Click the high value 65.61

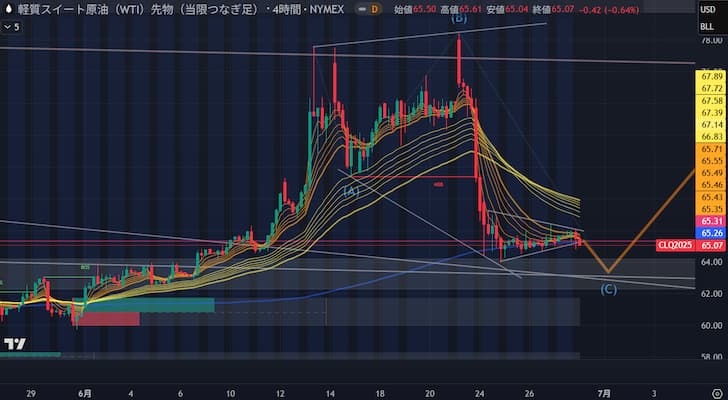471,9
